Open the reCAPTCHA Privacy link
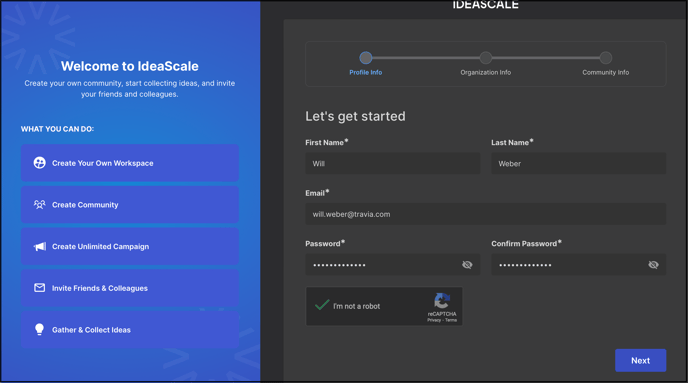Image resolution: width=688 pixels, height=383 pixels. [x=434, y=320]
